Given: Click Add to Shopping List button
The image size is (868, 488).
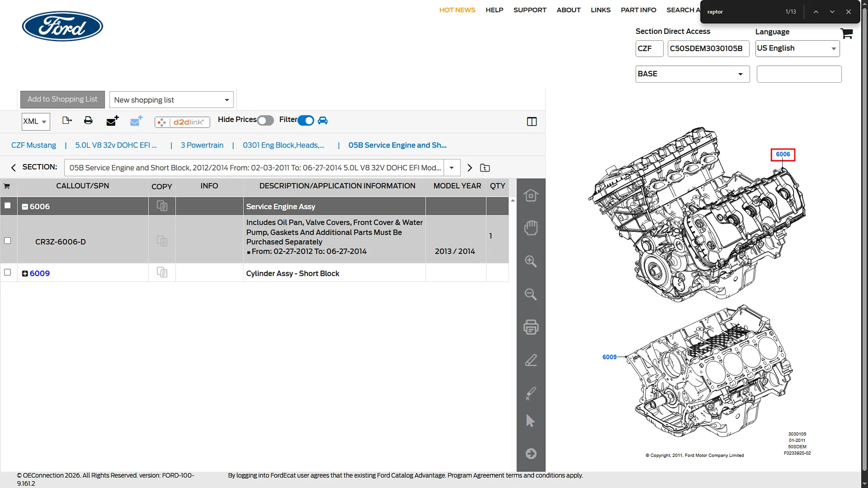Looking at the screenshot, I should pos(63,100).
